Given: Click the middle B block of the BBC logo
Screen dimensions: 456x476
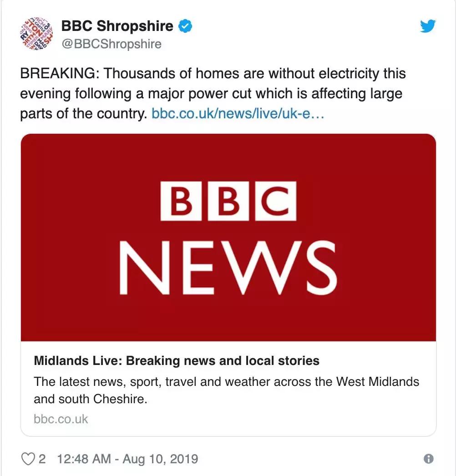Looking at the screenshot, I should tap(228, 201).
